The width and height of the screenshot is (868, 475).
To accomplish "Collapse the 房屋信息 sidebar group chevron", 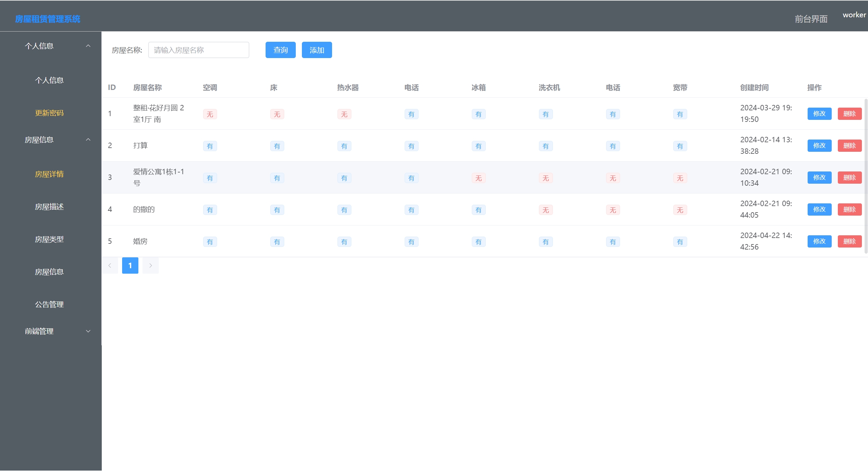I will tap(88, 140).
